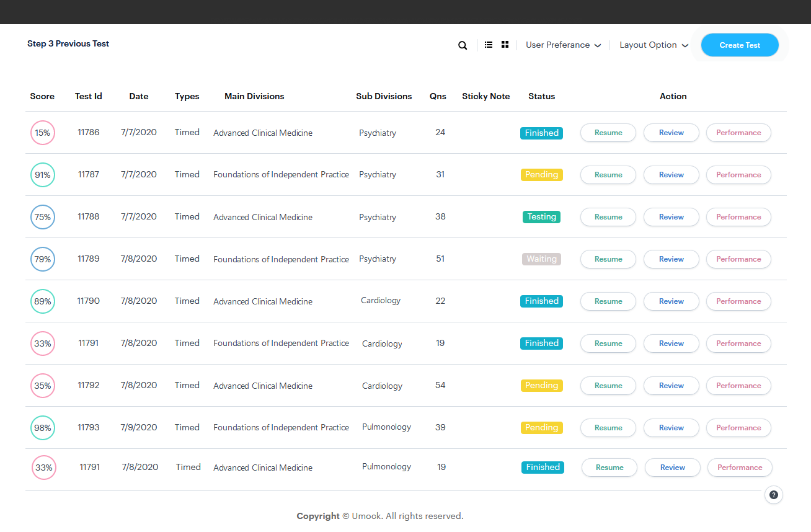The height and width of the screenshot is (532, 811).
Task: Review test 11793
Action: pyautogui.click(x=671, y=428)
